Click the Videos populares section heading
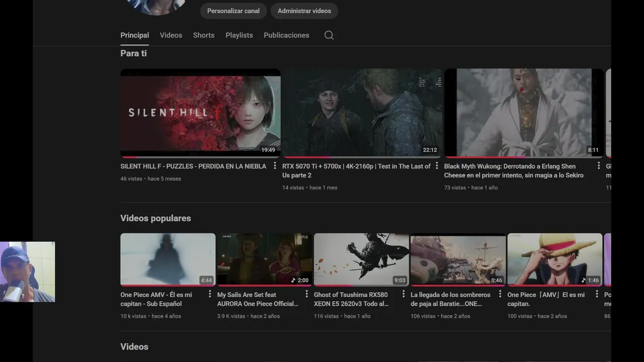 tap(155, 218)
